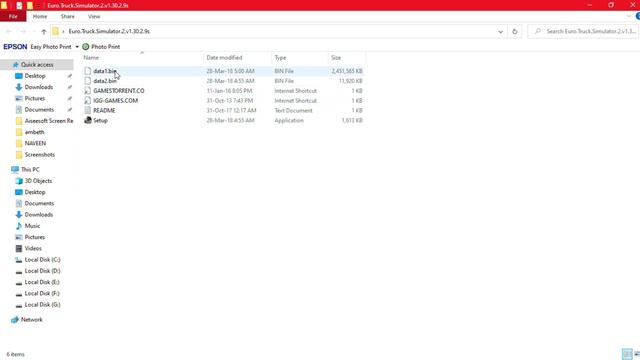Open 3D Objects under This PC

(x=38, y=181)
